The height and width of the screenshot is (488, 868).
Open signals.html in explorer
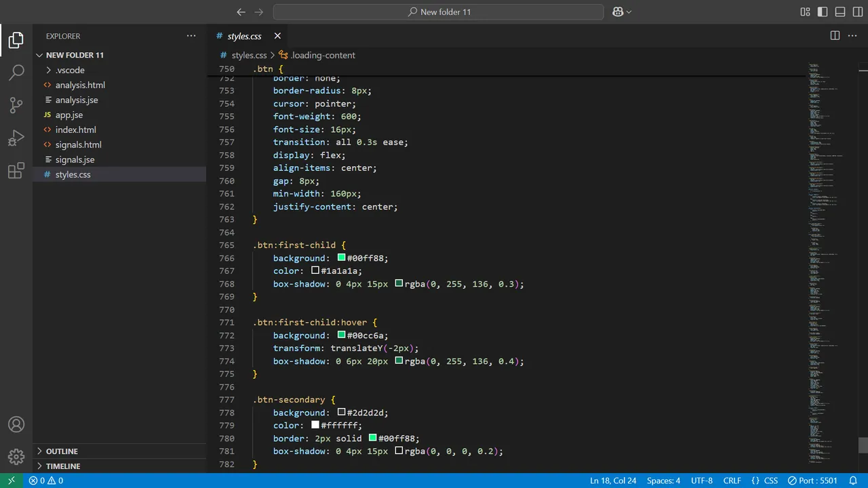click(119, 144)
